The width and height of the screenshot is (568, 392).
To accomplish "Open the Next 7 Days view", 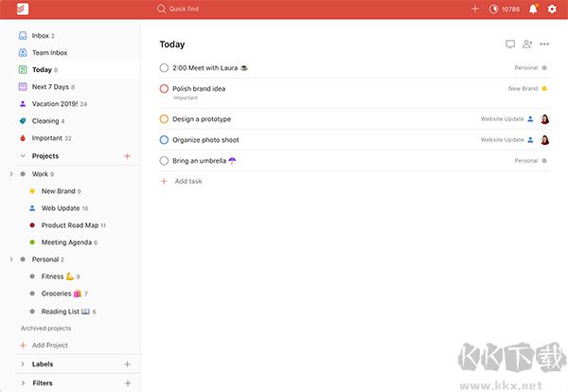I will pos(77,86).
